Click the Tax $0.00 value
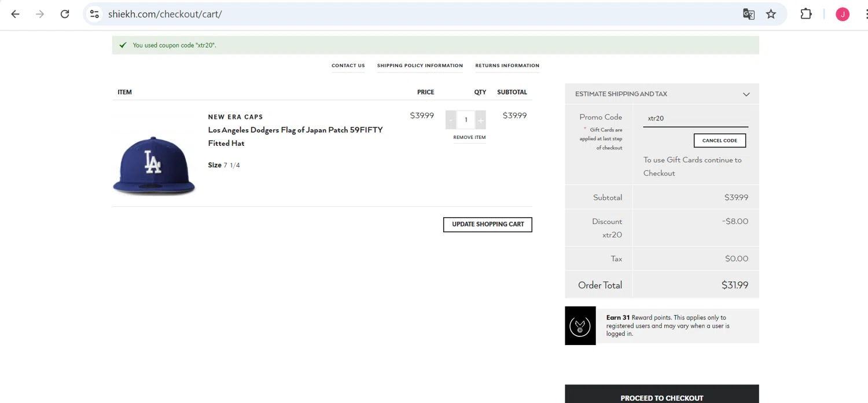This screenshot has width=868, height=403. 737,259
